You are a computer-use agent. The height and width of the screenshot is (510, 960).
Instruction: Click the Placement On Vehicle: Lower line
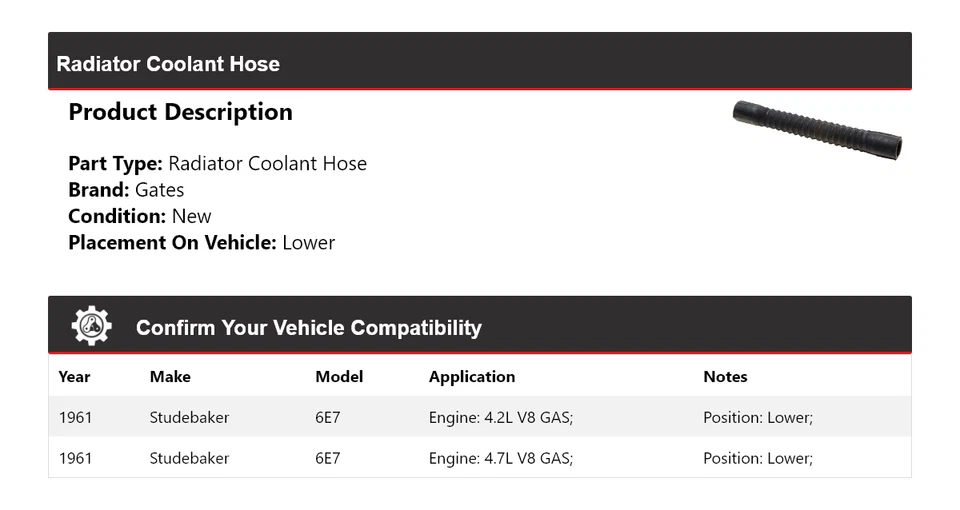(201, 242)
